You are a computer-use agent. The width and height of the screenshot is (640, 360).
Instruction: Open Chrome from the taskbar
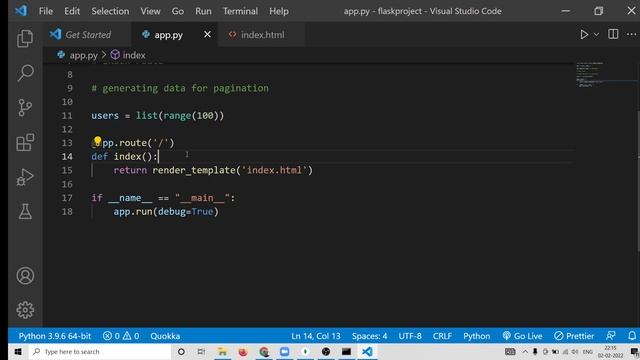pos(264,351)
